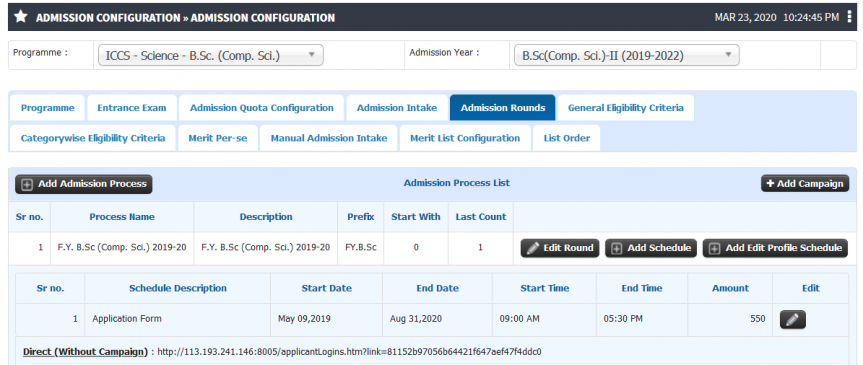The image size is (863, 365).
Task: Switch to the Merit Per-se tab
Action: click(x=217, y=138)
